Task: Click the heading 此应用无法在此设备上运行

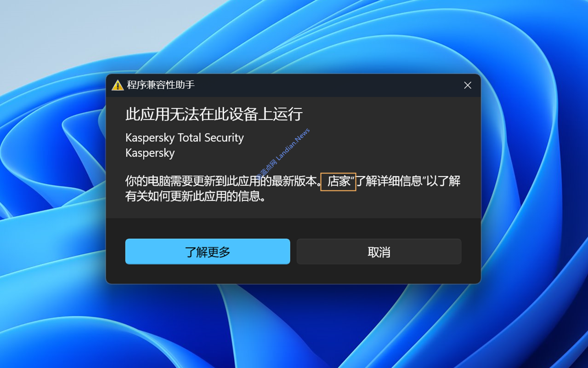Action: 214,114
